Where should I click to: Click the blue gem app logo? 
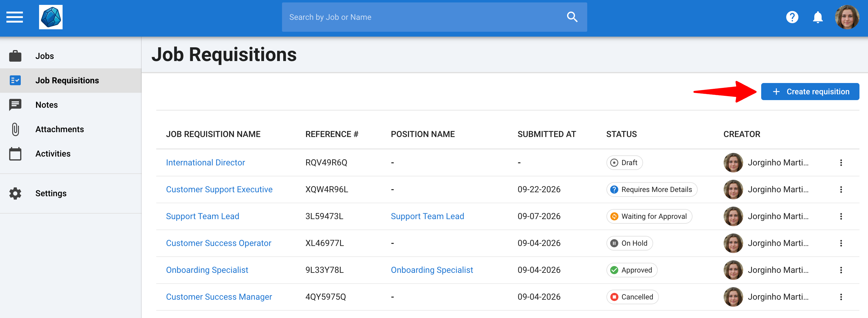51,17
